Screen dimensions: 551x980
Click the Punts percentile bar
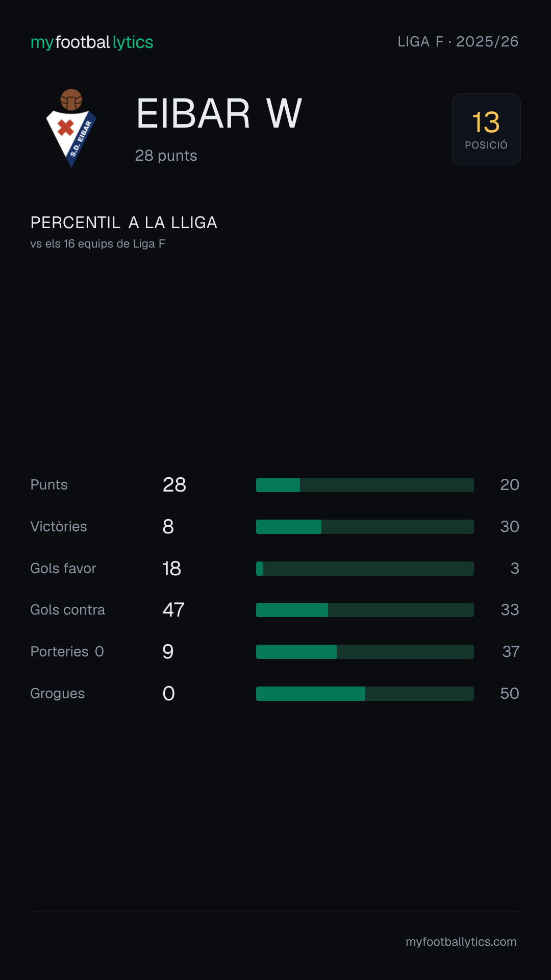coord(365,485)
